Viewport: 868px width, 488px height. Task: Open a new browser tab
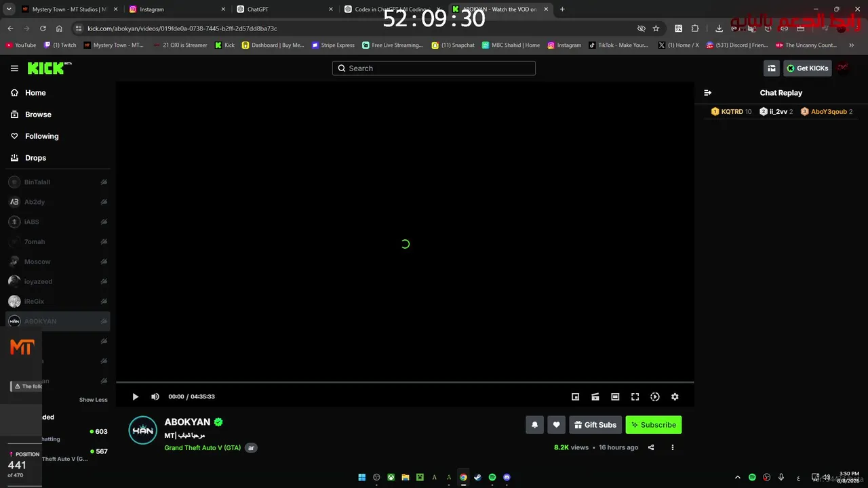pos(562,9)
